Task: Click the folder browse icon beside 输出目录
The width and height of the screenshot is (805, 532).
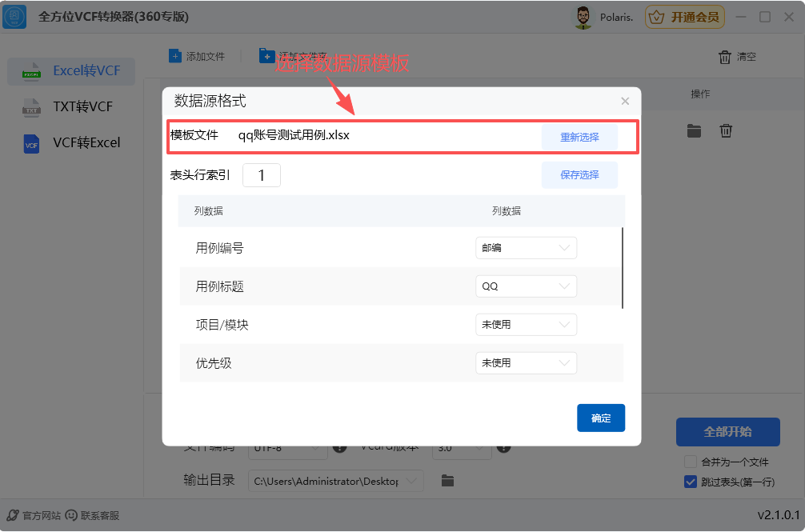Action: (x=447, y=481)
